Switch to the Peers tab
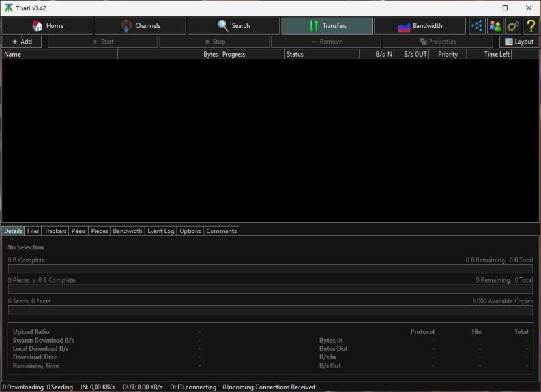The image size is (541, 392). click(78, 231)
